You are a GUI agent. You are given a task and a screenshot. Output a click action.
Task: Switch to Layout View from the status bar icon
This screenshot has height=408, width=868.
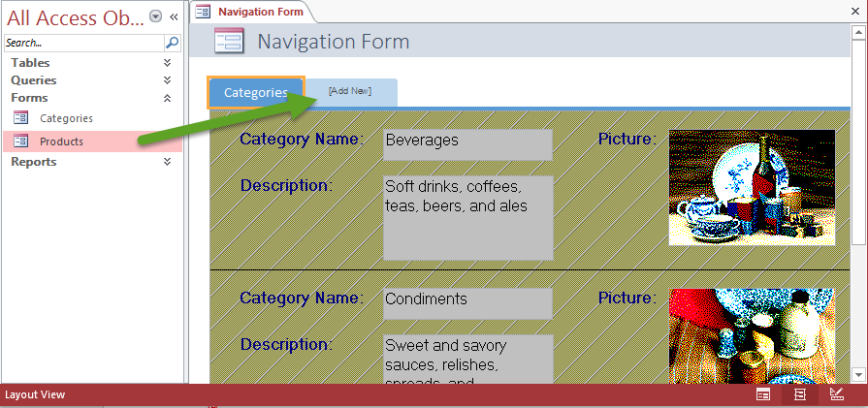click(x=799, y=394)
